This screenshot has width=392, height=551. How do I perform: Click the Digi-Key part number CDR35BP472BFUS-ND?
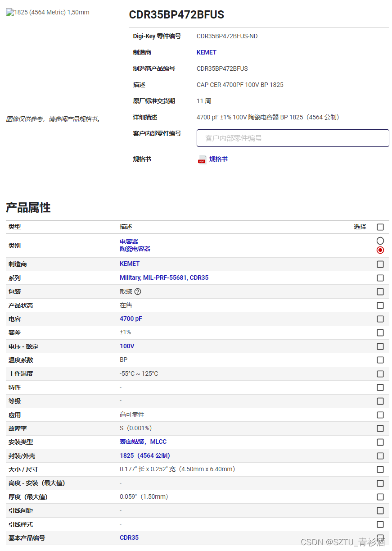click(x=227, y=36)
